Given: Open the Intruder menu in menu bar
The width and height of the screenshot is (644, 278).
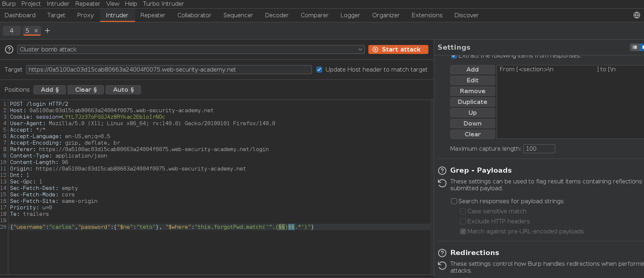Looking at the screenshot, I should [x=58, y=4].
